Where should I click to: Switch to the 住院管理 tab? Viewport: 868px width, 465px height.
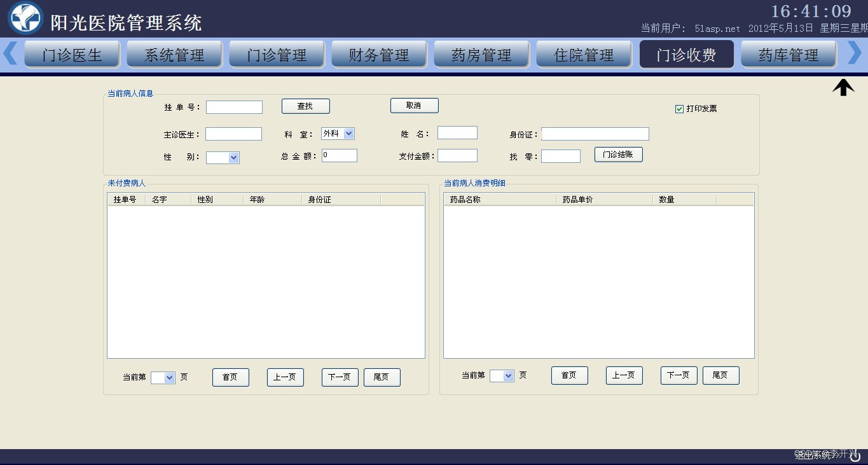(x=584, y=55)
